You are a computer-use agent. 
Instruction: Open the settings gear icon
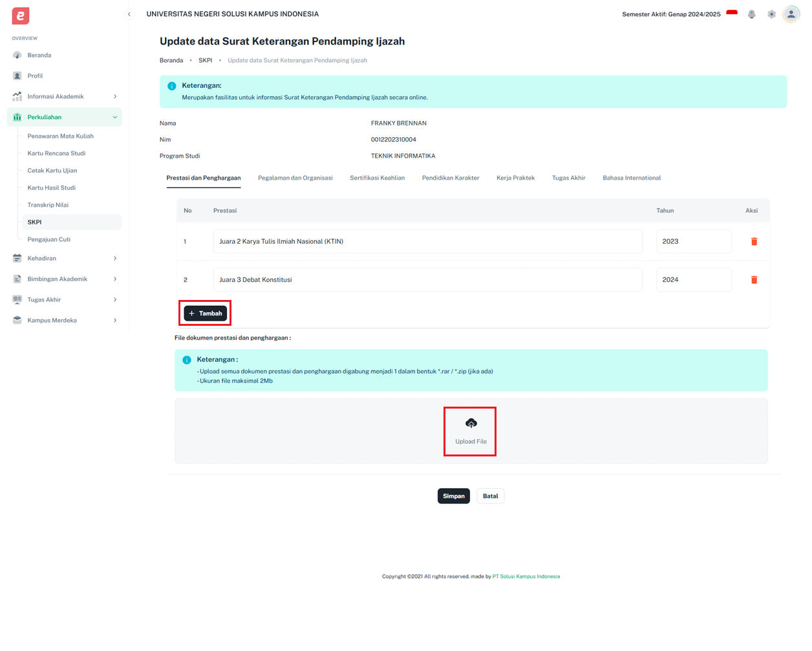click(x=771, y=14)
